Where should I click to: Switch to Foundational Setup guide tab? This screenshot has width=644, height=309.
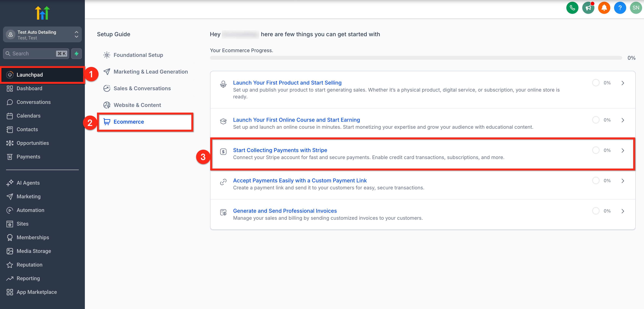pyautogui.click(x=138, y=55)
